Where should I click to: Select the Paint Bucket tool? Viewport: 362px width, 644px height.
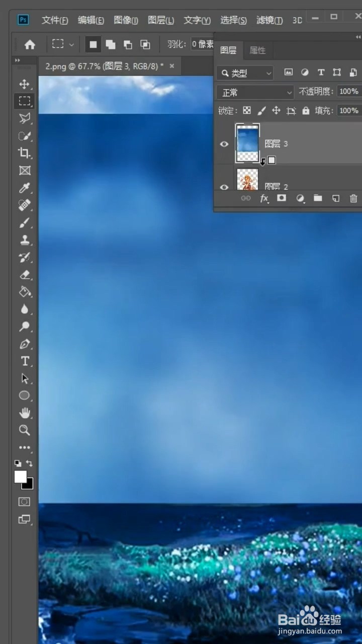click(24, 292)
